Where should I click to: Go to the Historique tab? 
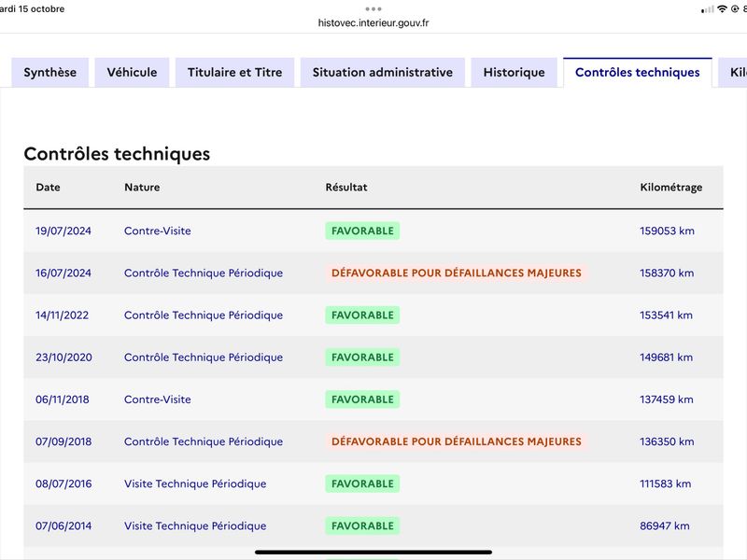[514, 73]
